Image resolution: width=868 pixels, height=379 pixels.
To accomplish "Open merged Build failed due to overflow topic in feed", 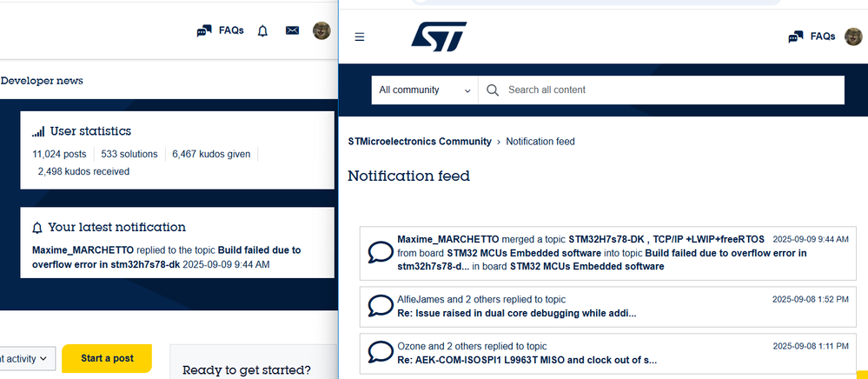I will pos(602,260).
